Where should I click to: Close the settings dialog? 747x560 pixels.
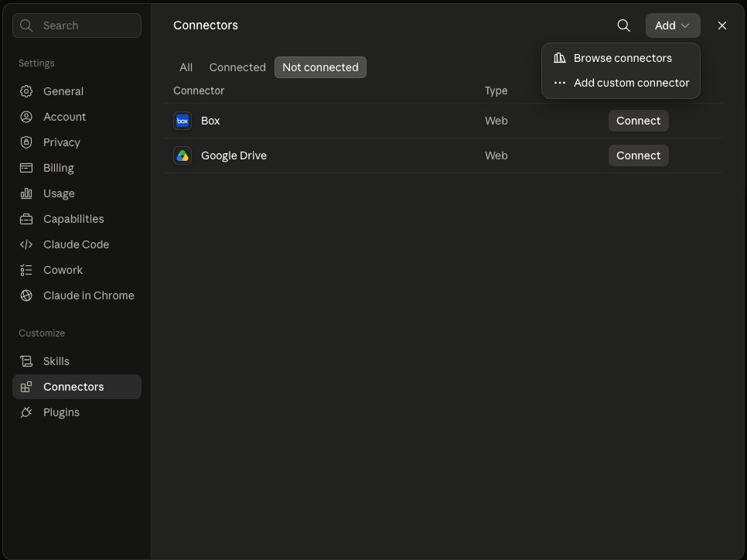coord(722,26)
